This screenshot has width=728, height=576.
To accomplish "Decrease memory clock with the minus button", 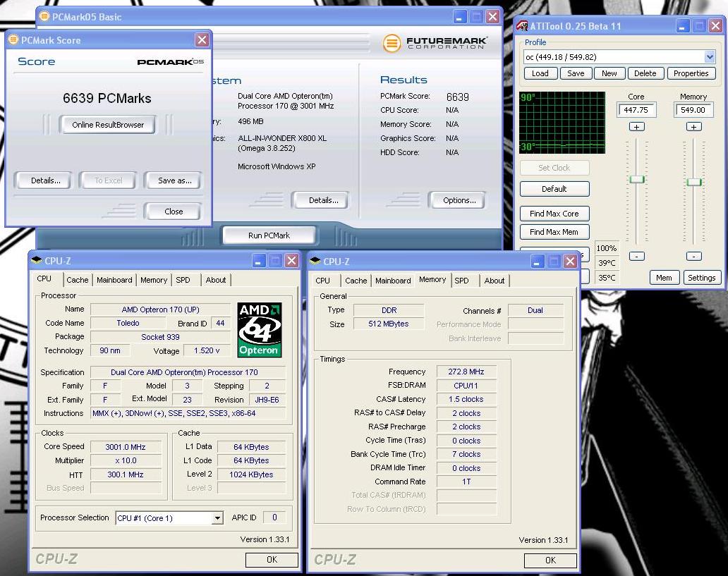I will 693,256.
